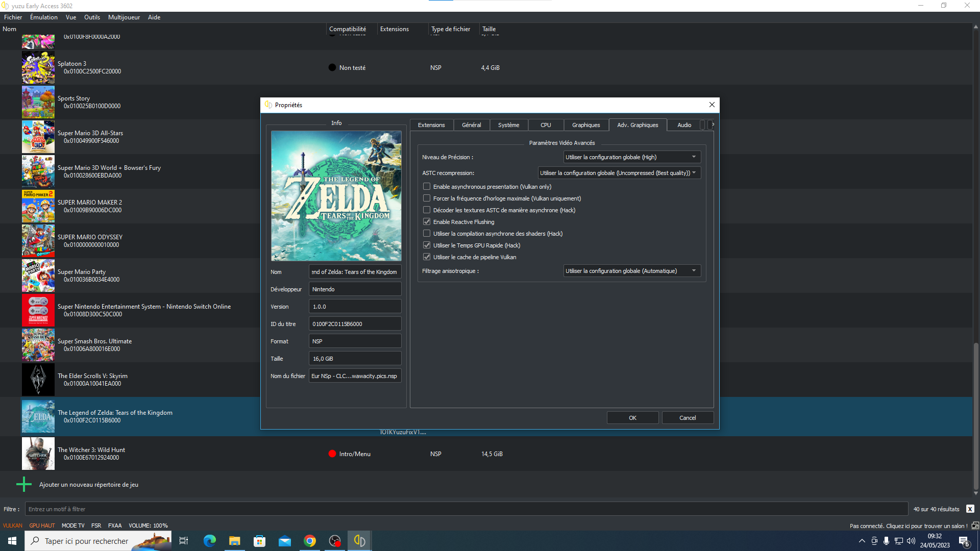Click The Witcher 3 game icon
Image resolution: width=980 pixels, height=551 pixels.
click(38, 454)
